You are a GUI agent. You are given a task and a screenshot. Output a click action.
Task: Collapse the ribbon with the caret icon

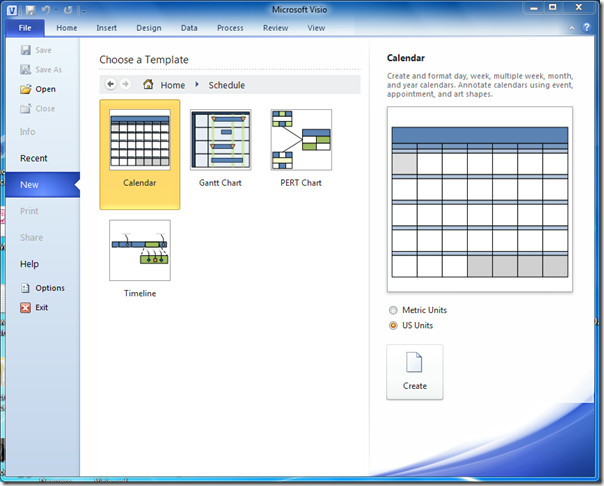pos(572,28)
